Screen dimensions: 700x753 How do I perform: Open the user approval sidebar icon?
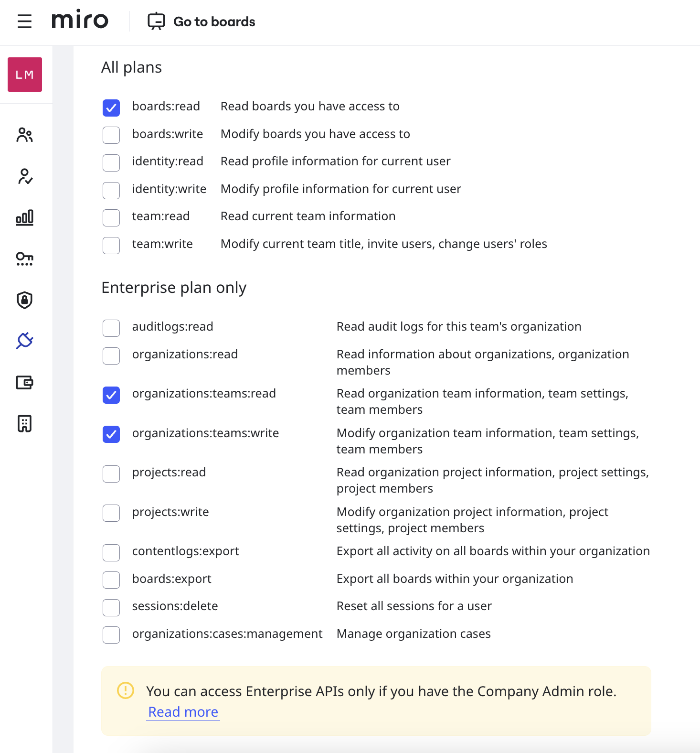(x=24, y=176)
